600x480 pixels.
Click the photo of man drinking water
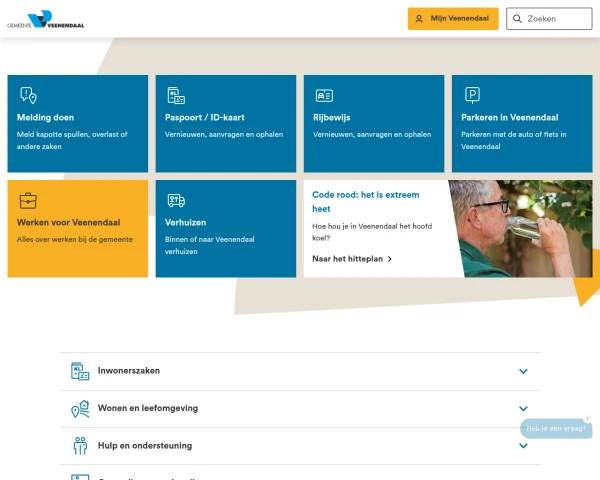(520, 229)
